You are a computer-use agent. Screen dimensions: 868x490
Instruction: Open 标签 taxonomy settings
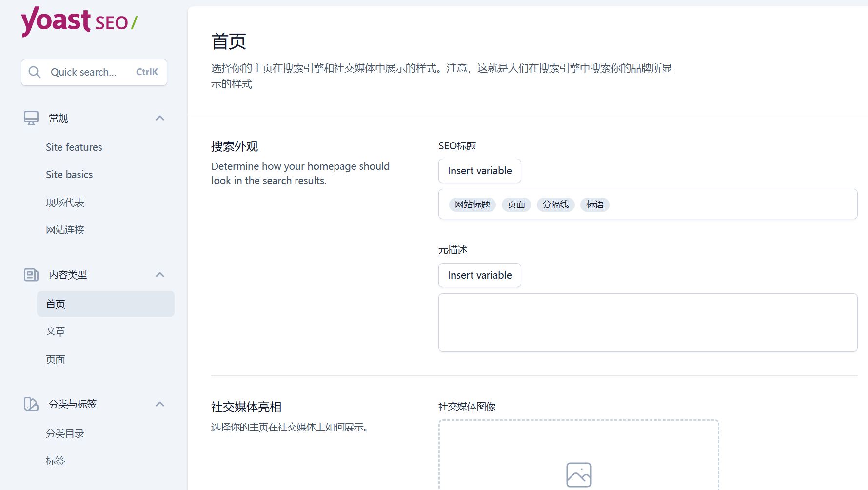coord(56,461)
